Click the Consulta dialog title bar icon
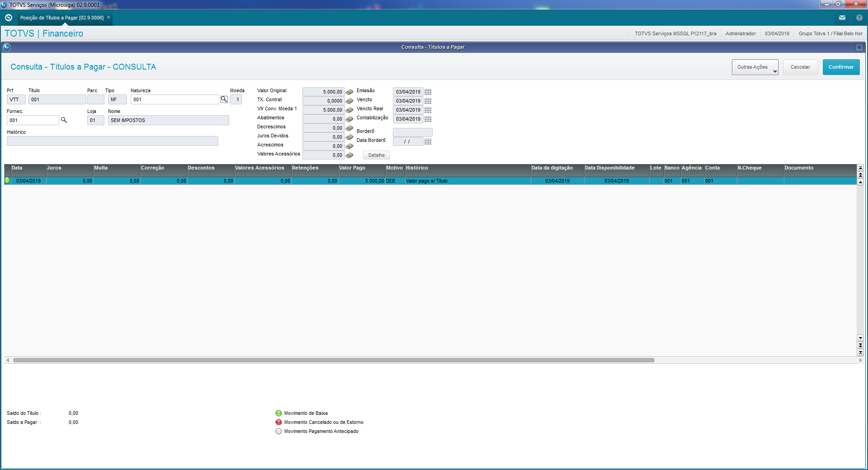Image resolution: width=868 pixels, height=470 pixels. pyautogui.click(x=7, y=47)
